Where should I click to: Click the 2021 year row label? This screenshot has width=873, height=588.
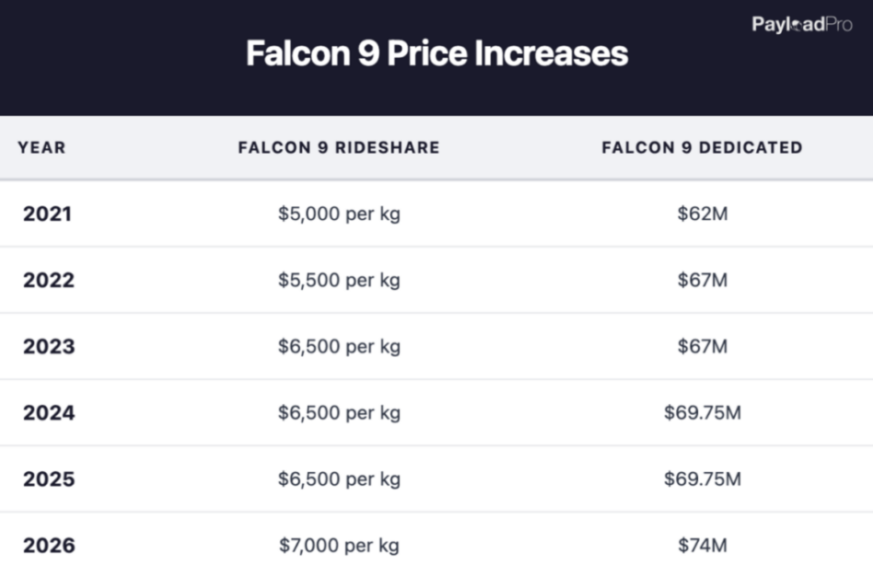click(47, 214)
